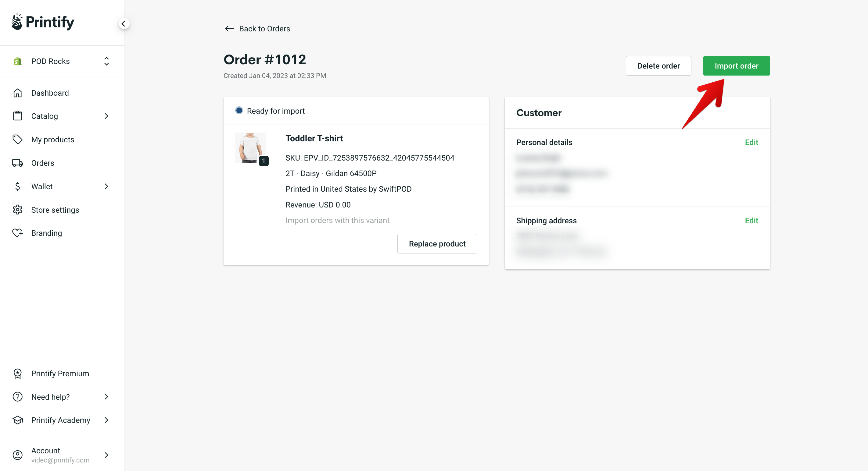Open Printify Premium icon

[x=17, y=374]
